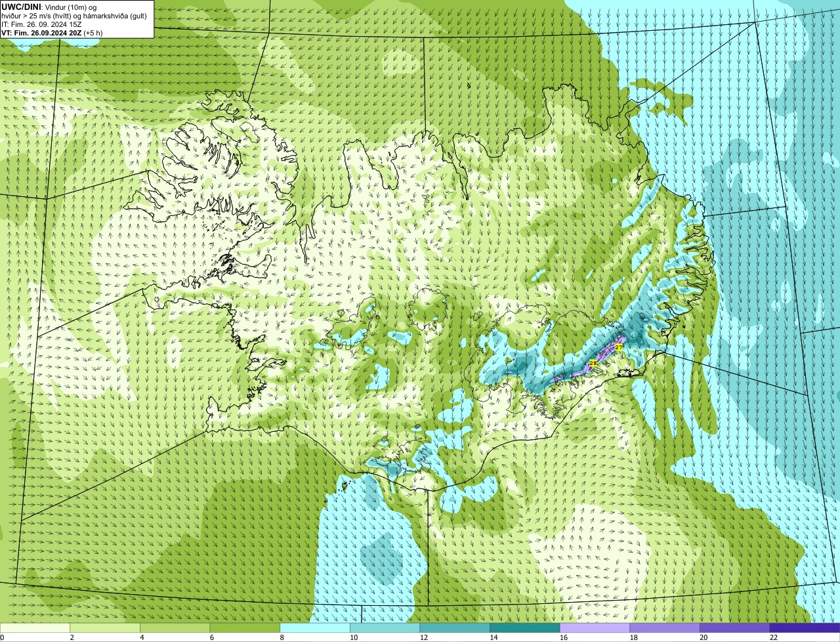Click the 4–6 m/s green legend swatch

click(175, 628)
